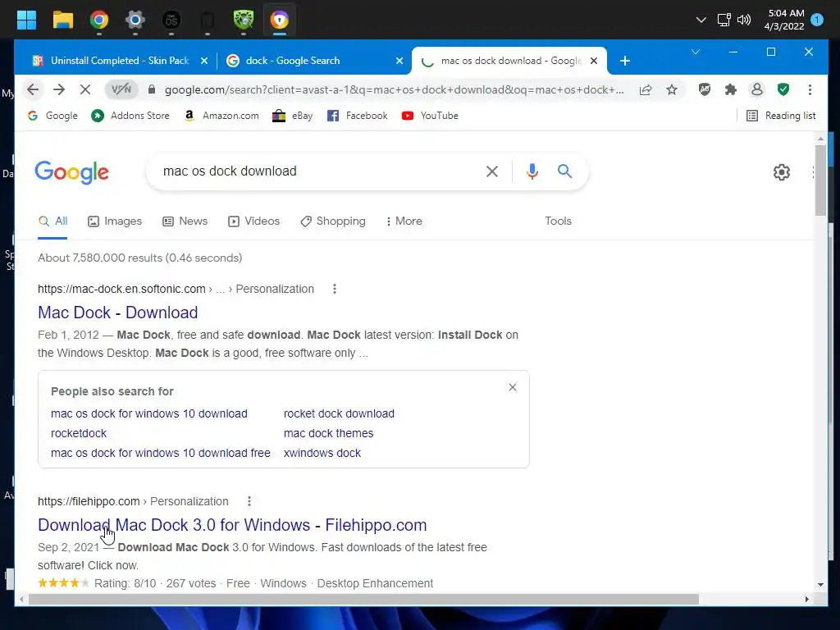Image resolution: width=840 pixels, height=630 pixels.
Task: Open the network status tray icon
Action: (x=724, y=21)
